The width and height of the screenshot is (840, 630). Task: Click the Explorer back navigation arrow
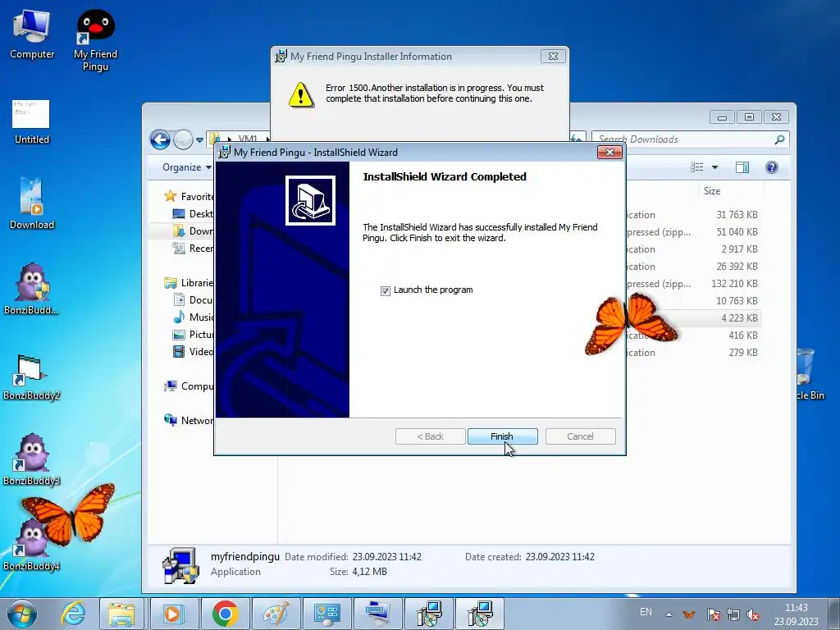160,139
